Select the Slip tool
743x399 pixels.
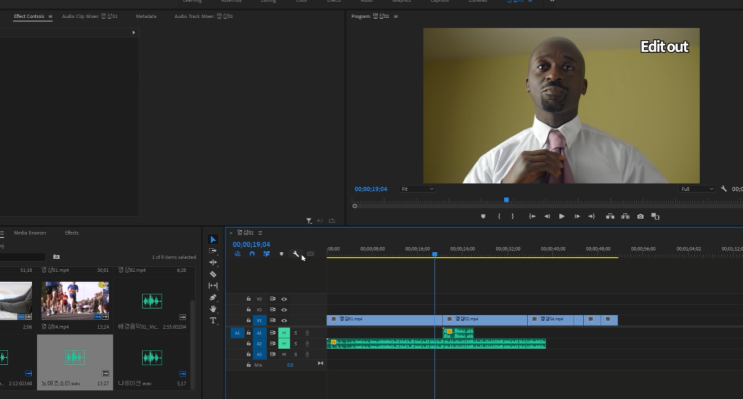[213, 286]
